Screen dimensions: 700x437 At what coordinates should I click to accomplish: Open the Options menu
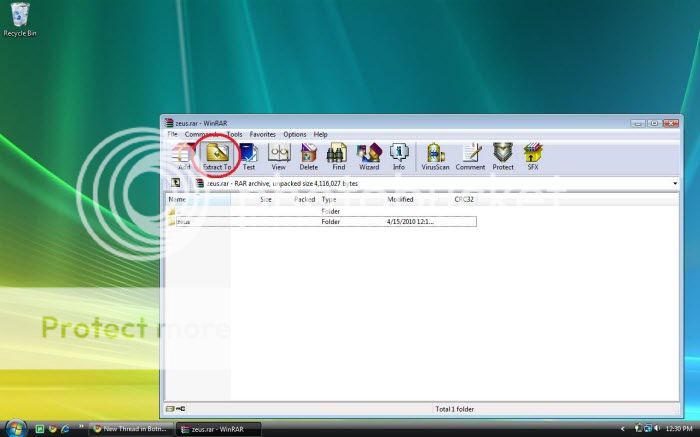pos(294,134)
